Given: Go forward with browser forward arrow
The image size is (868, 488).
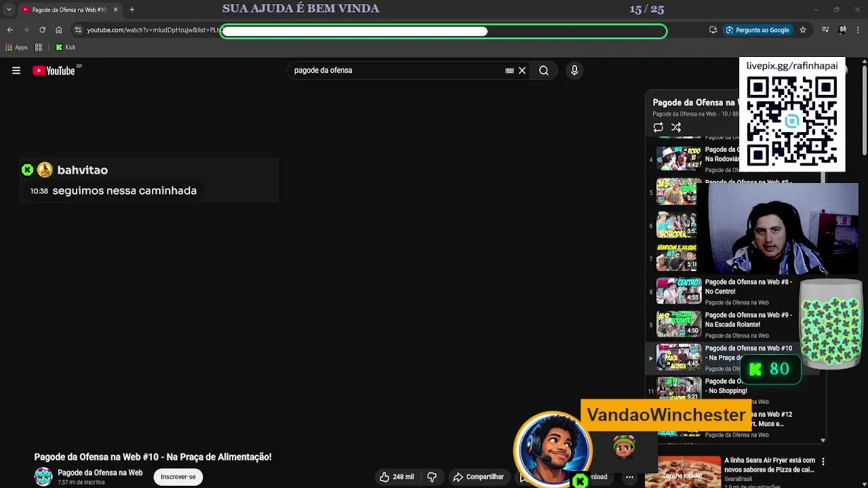Looking at the screenshot, I should coord(26,30).
